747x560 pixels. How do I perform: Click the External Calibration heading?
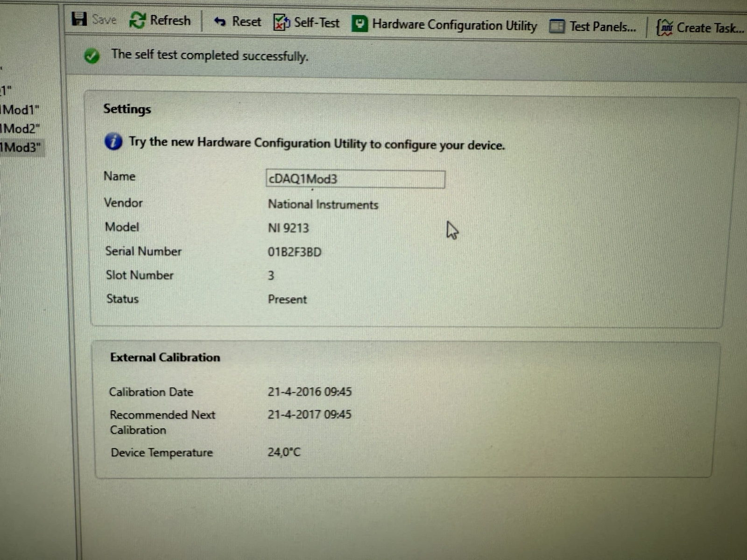165,357
